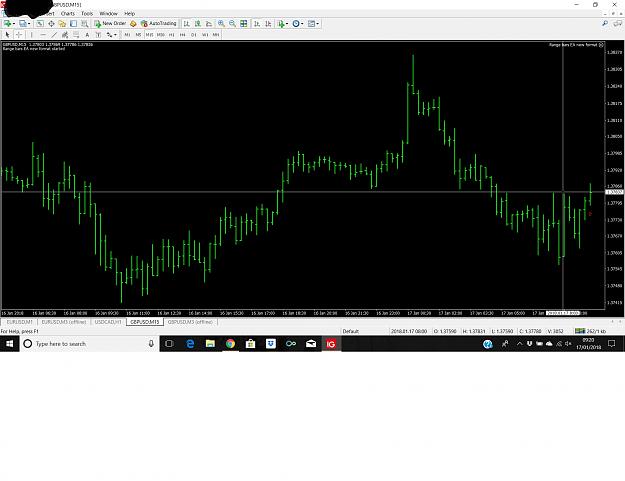Switch timeframe to M30
625x481 pixels.
[x=161, y=35]
